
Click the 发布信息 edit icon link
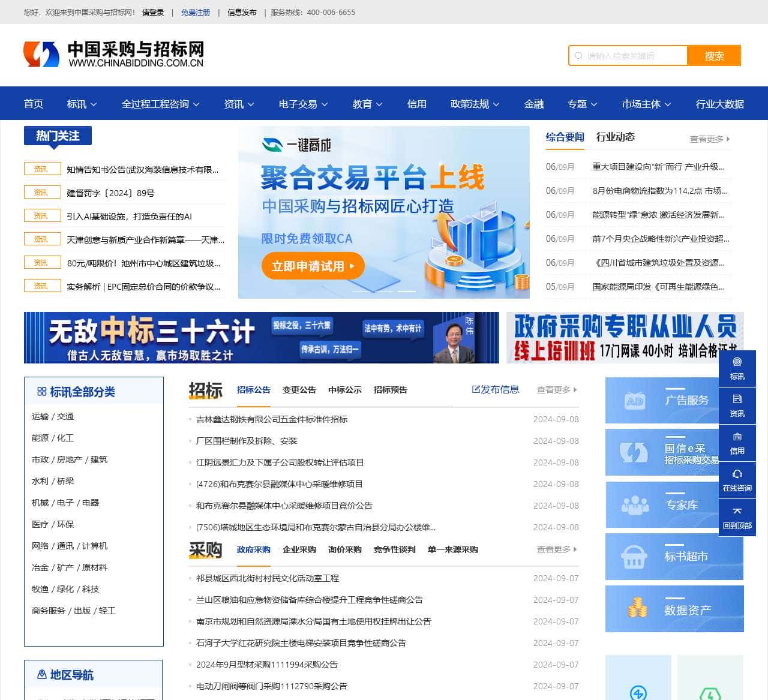click(x=496, y=389)
